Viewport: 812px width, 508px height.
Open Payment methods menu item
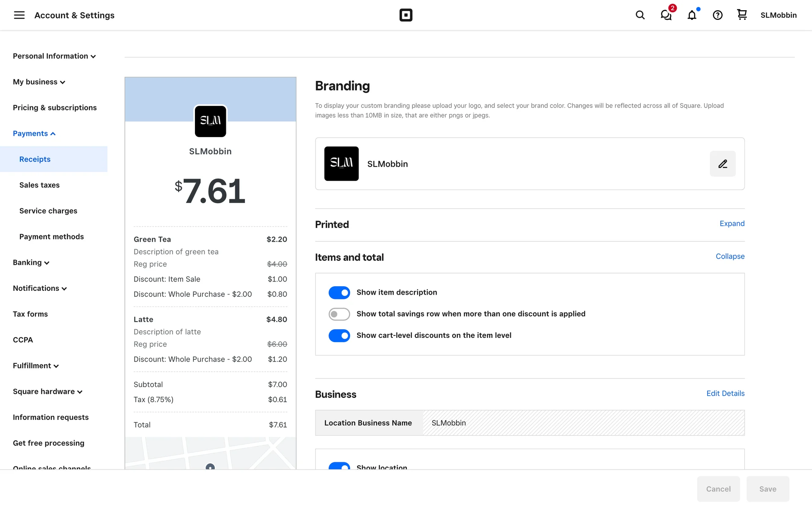click(52, 237)
